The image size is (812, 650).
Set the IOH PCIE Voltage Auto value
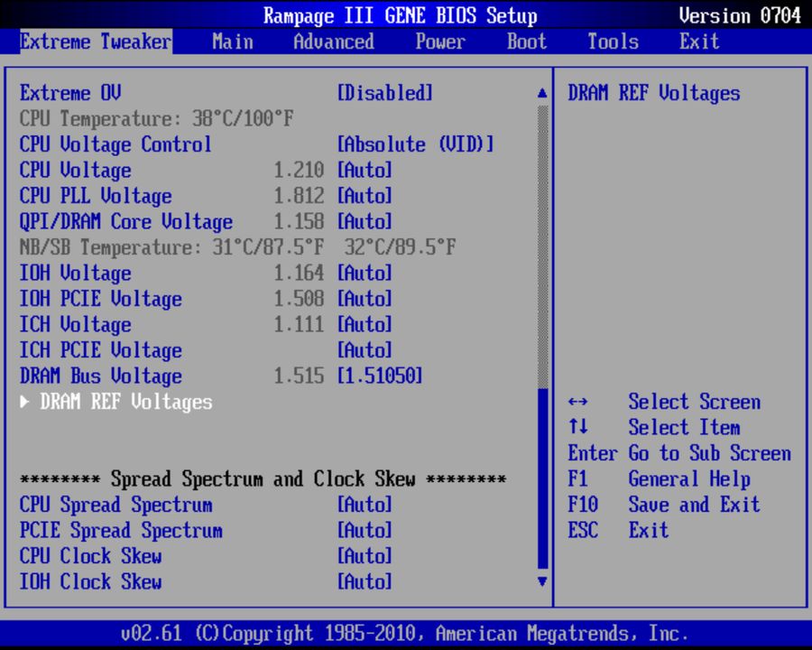(x=364, y=299)
